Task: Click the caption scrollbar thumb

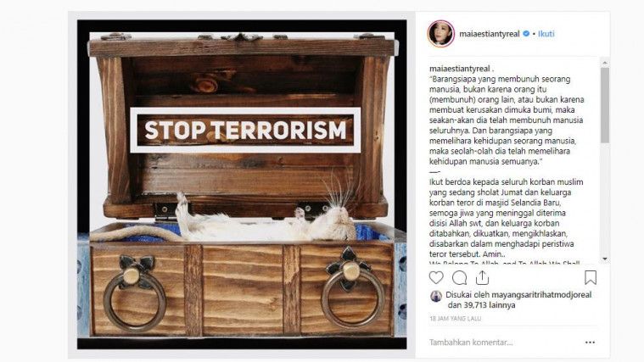Action: click(x=605, y=105)
